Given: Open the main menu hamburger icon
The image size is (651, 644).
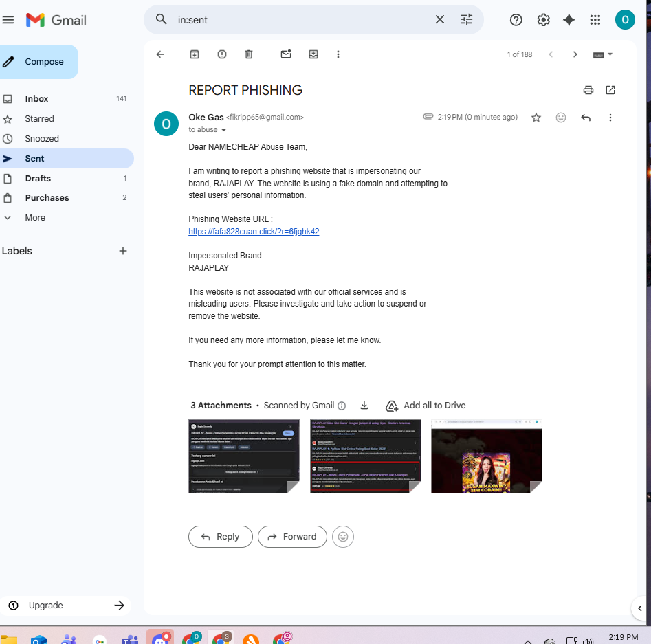Looking at the screenshot, I should coord(8,19).
